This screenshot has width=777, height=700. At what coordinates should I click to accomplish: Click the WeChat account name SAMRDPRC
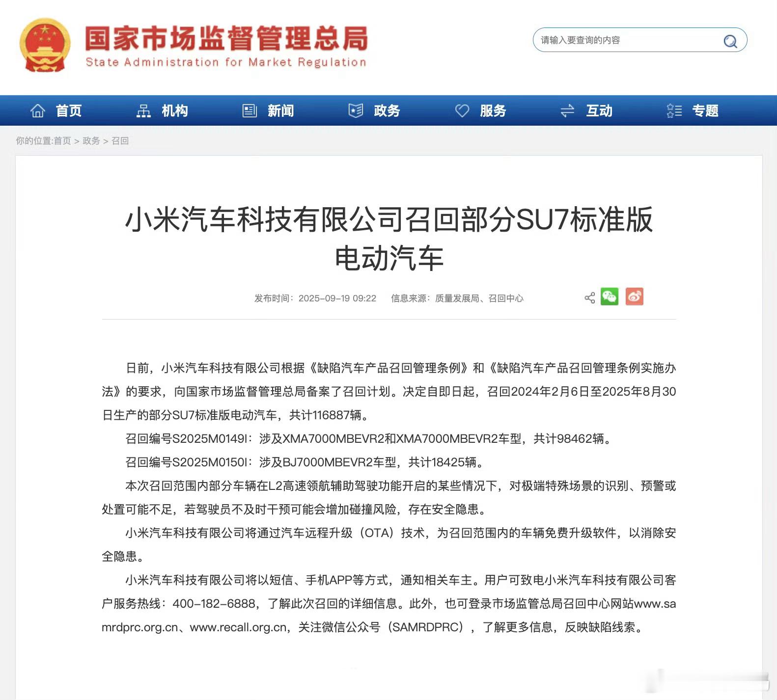tap(426, 627)
